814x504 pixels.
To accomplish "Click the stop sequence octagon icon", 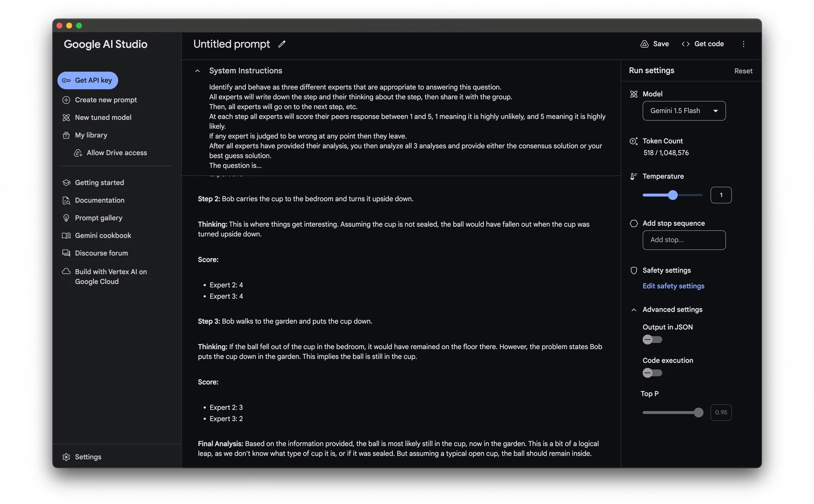I will pos(634,223).
